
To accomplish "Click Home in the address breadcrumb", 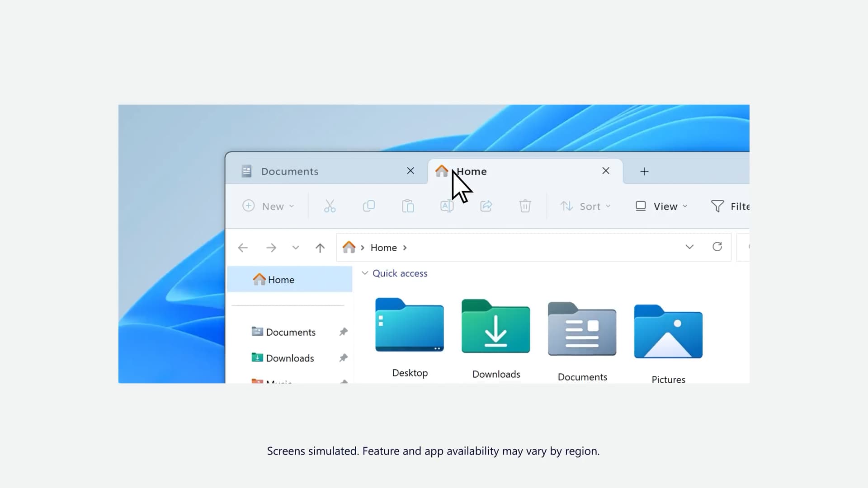I will pyautogui.click(x=384, y=248).
